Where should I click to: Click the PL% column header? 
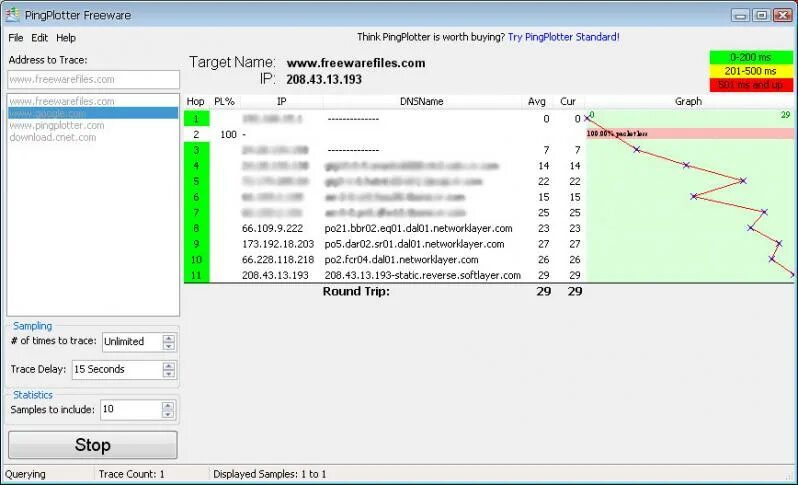[x=224, y=101]
